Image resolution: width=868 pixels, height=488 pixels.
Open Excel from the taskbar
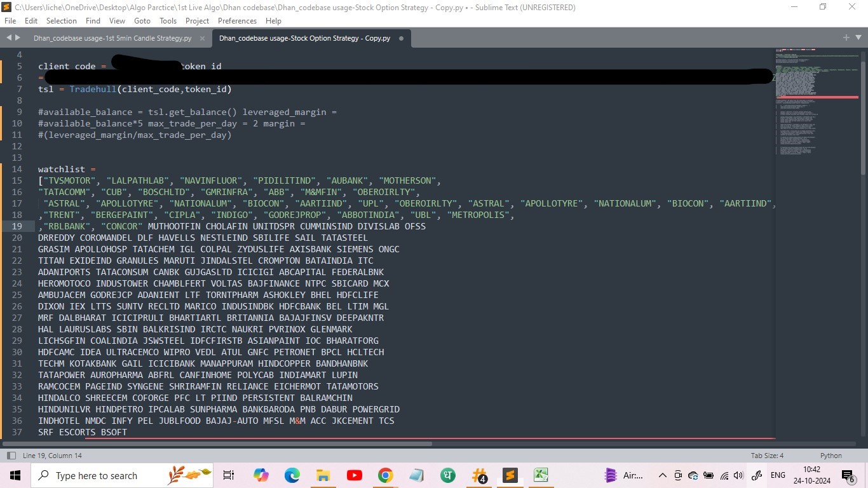click(x=541, y=475)
